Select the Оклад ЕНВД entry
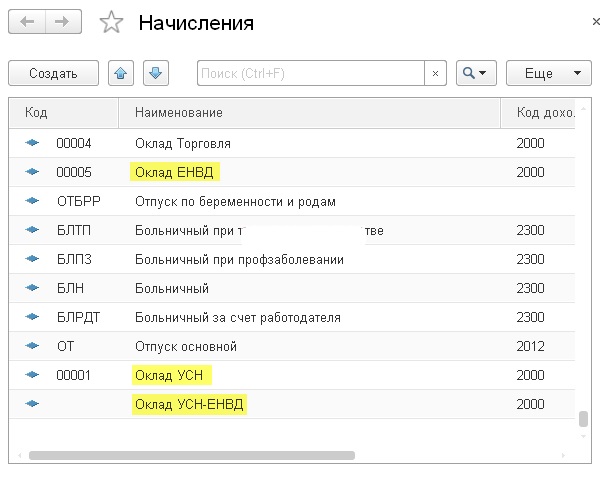The height and width of the screenshot is (483, 616). 174,172
